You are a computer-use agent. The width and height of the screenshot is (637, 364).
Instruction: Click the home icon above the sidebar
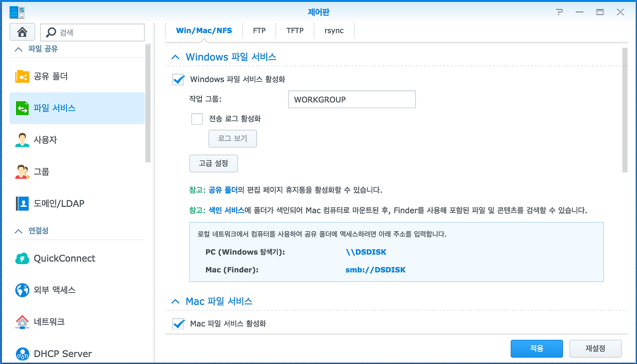tap(23, 32)
